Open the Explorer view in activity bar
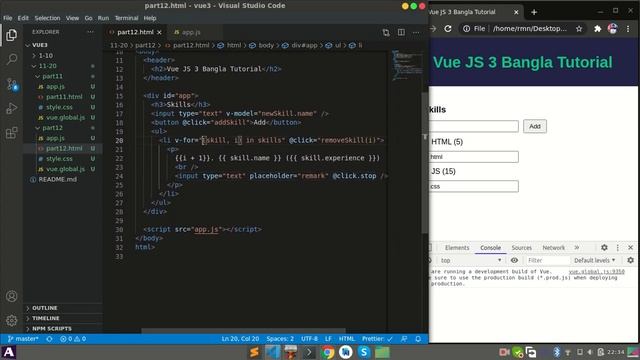Viewport: 640px width, 360px height. (x=11, y=36)
